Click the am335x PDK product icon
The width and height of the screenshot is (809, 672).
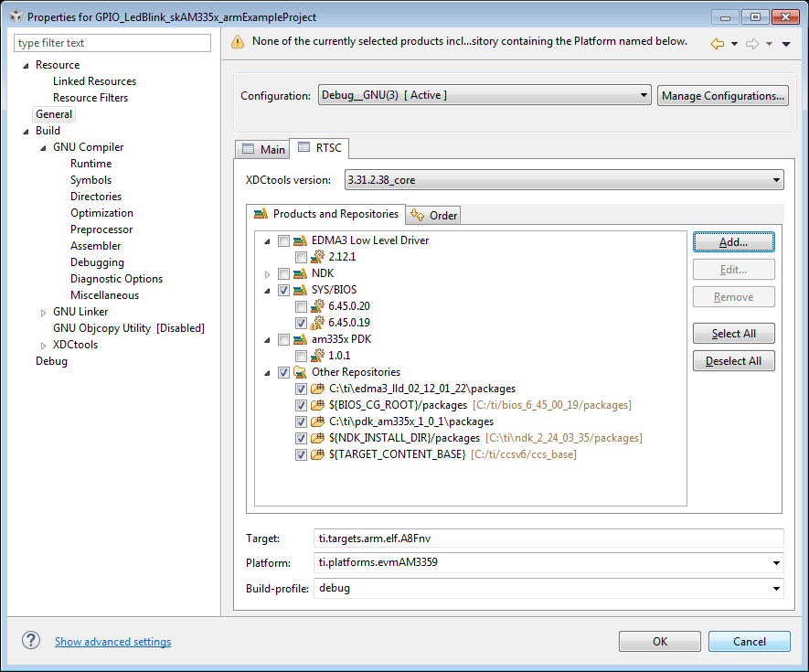click(x=300, y=339)
